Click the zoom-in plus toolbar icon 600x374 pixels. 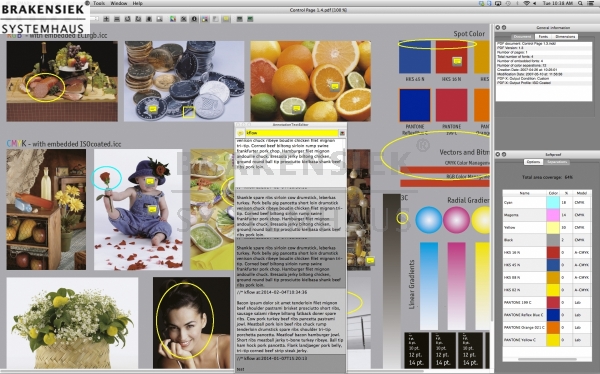(x=106, y=19)
